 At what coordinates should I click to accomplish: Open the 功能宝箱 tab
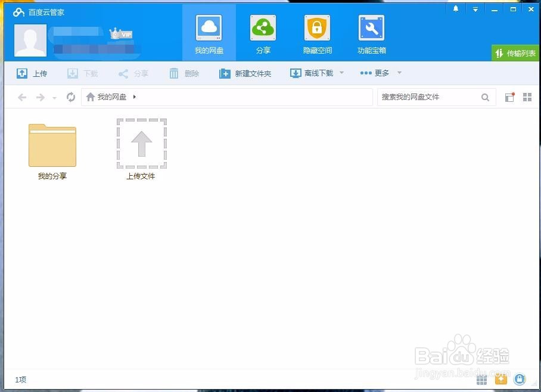click(371, 33)
